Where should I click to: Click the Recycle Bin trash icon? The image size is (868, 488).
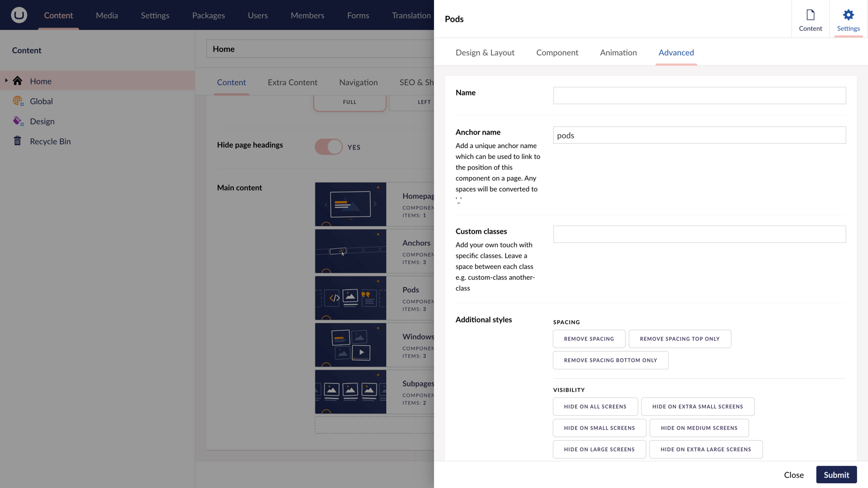[x=18, y=141]
